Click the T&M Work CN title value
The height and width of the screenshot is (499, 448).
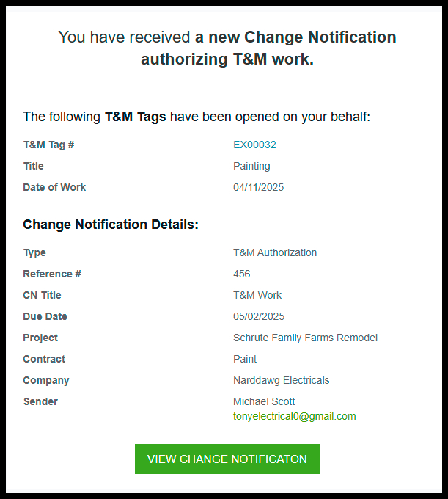(257, 295)
